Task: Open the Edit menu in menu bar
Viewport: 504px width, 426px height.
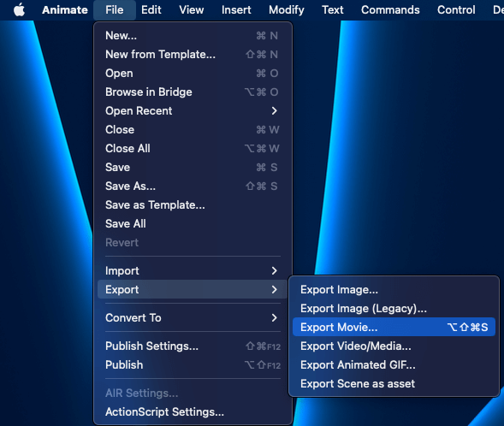Action: point(151,10)
